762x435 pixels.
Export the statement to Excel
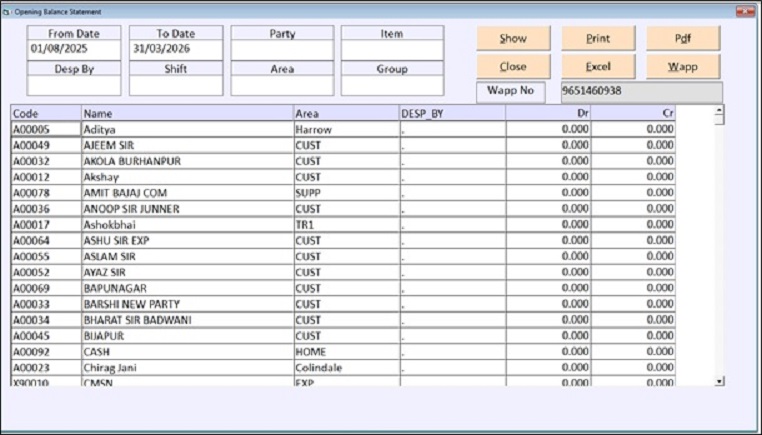click(x=598, y=67)
